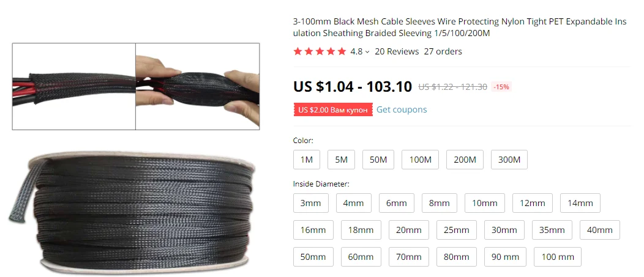Choose the 60mm diameter option

[x=361, y=257]
